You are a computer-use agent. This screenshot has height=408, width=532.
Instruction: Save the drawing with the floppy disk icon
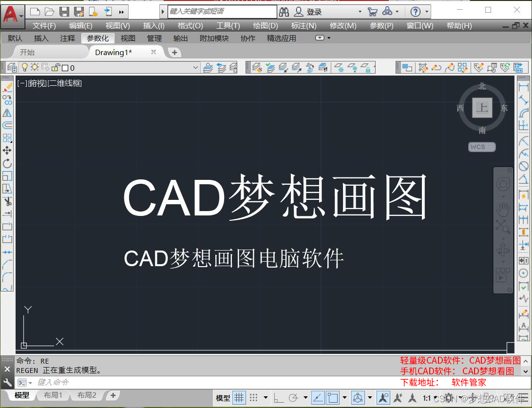coord(64,12)
